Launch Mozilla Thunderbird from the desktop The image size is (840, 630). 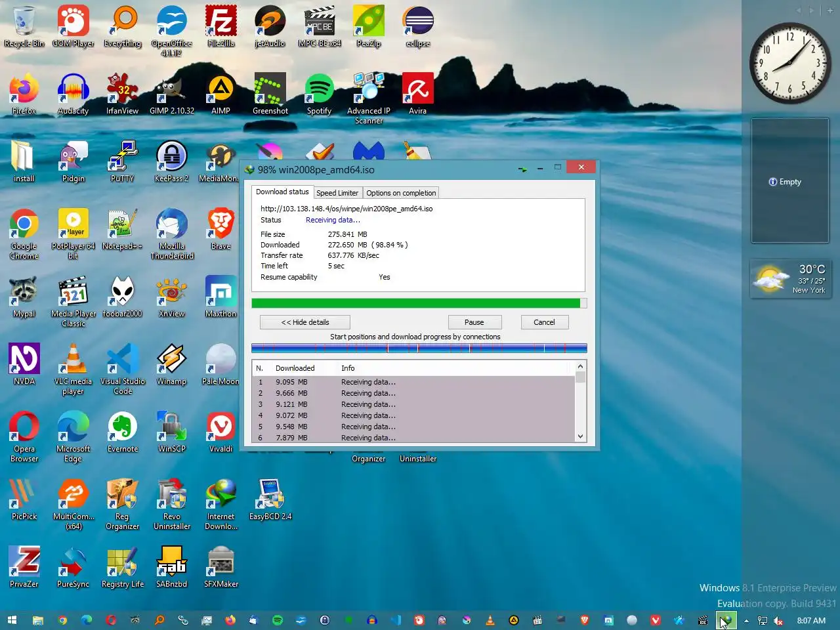[171, 234]
